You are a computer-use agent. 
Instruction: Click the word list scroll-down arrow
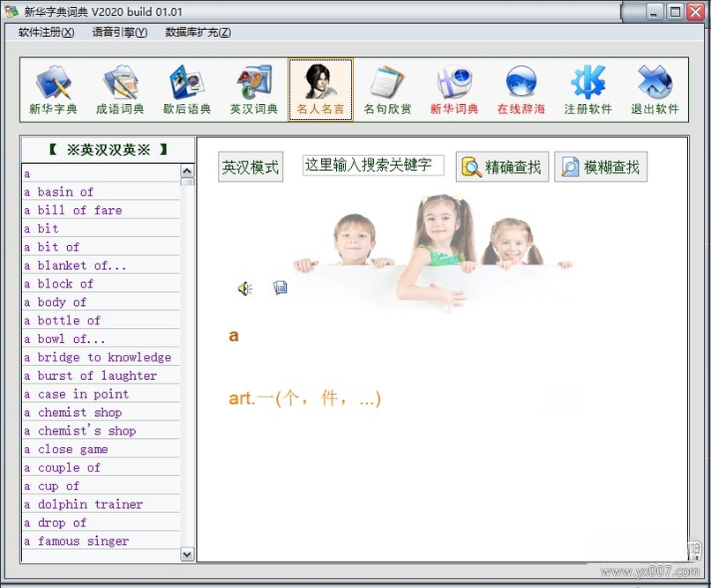[x=187, y=554]
